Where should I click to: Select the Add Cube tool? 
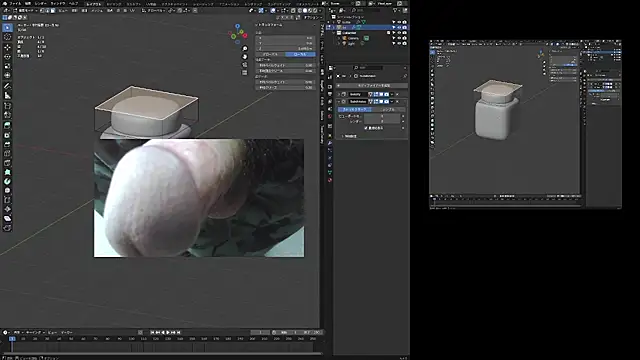click(7, 106)
